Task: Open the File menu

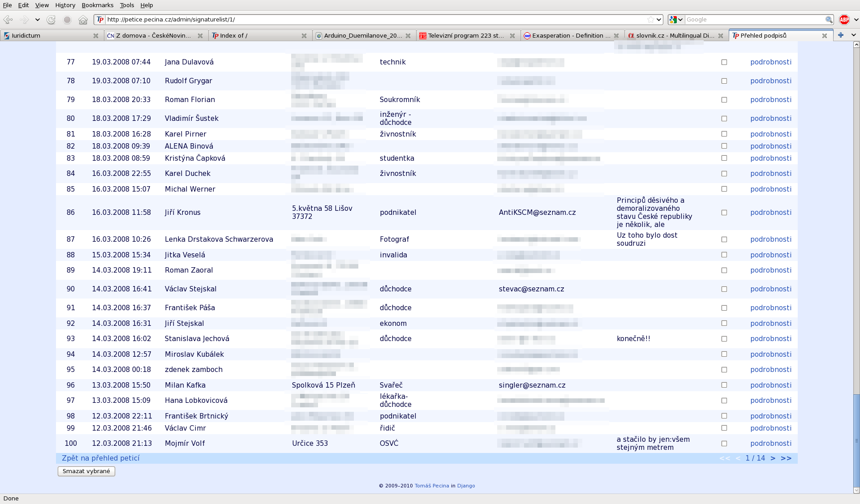Action: click(x=7, y=5)
